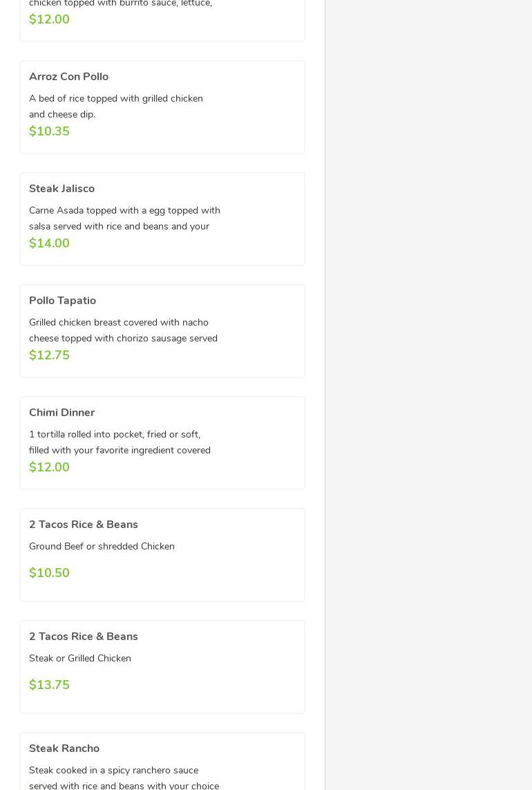Select the $10.35 price label
The width and height of the screenshot is (532, 790).
click(x=49, y=131)
